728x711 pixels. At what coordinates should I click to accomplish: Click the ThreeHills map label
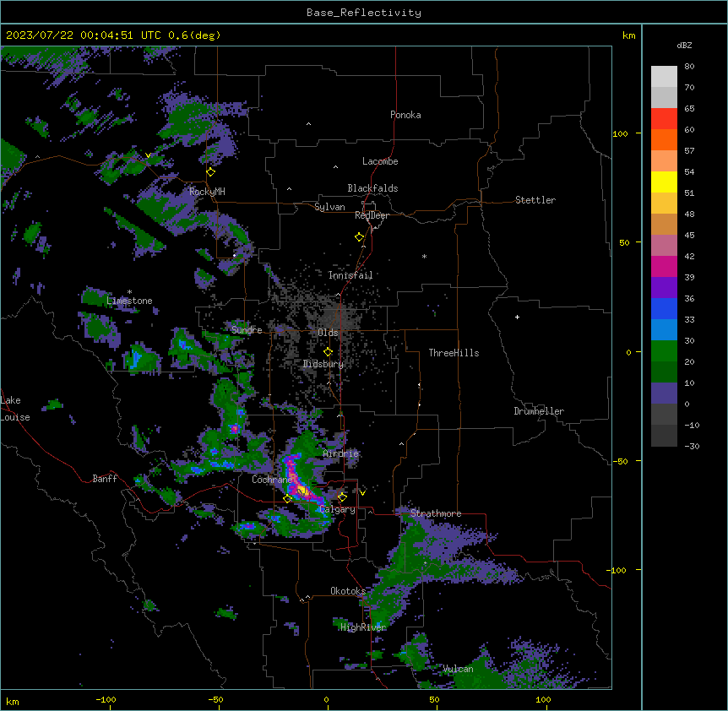pyautogui.click(x=454, y=353)
